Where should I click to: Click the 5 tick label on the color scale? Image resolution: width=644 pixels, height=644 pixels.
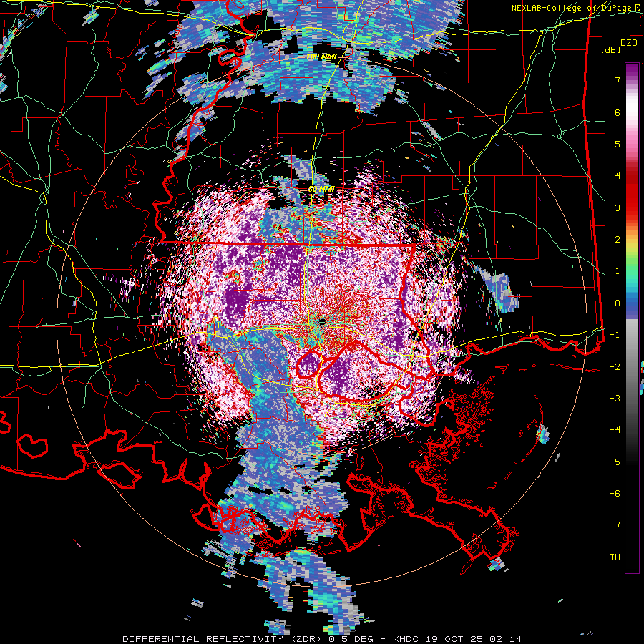tap(618, 144)
